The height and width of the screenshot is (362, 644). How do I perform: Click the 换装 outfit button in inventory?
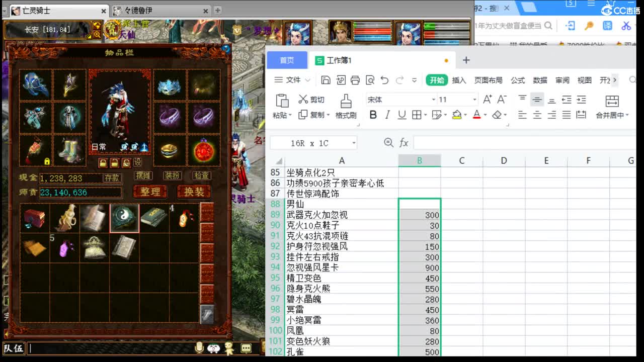[x=194, y=192]
